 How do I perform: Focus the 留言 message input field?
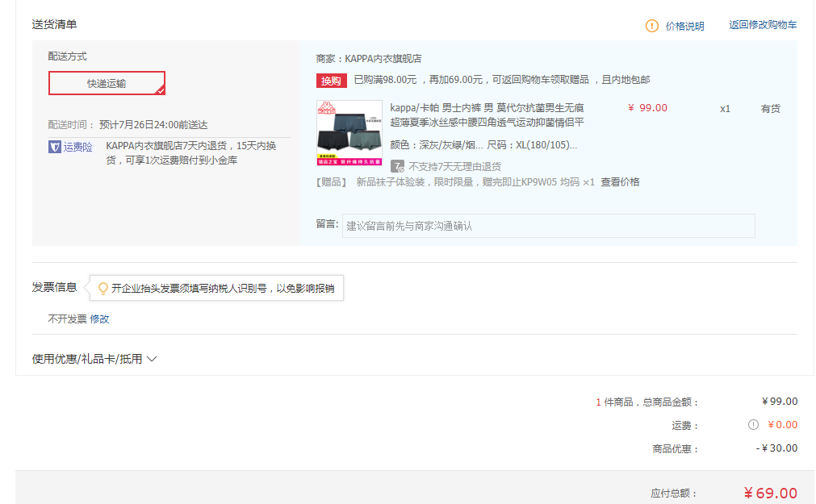[x=549, y=226]
